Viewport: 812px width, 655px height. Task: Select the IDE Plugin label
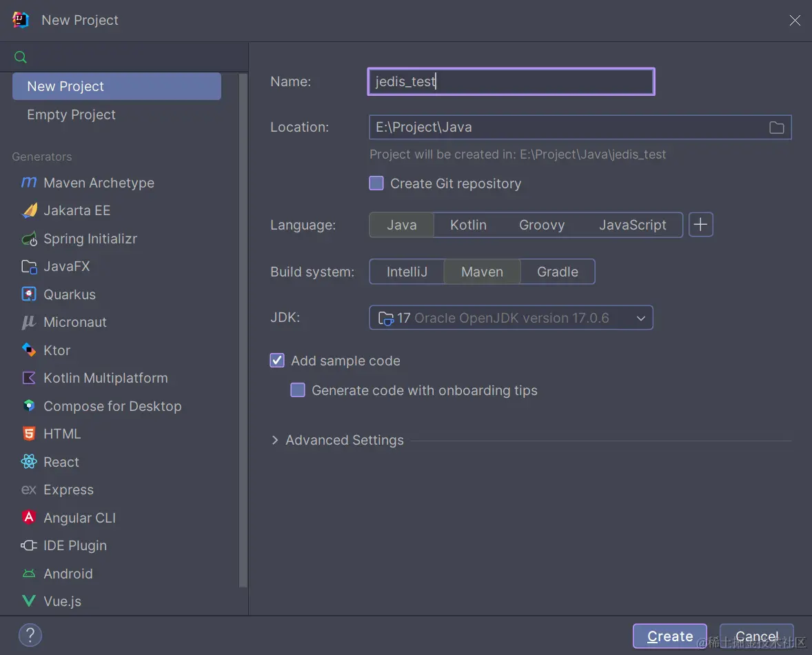click(75, 546)
